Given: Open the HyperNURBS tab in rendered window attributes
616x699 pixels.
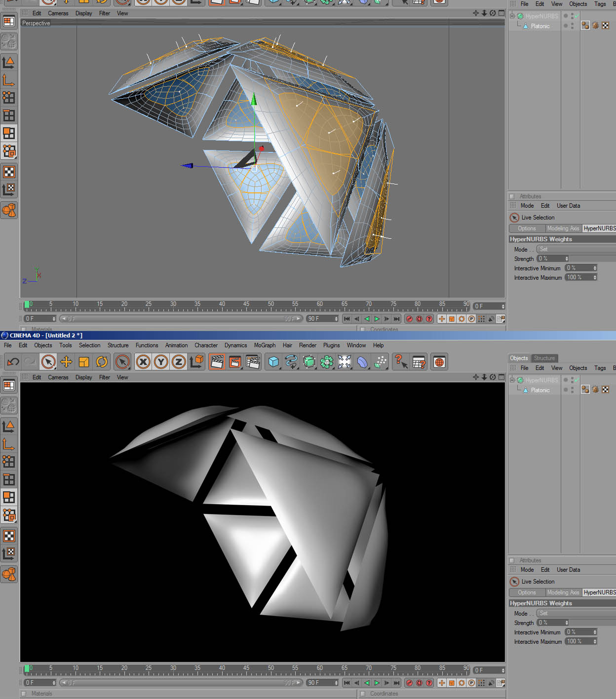Looking at the screenshot, I should [x=599, y=592].
